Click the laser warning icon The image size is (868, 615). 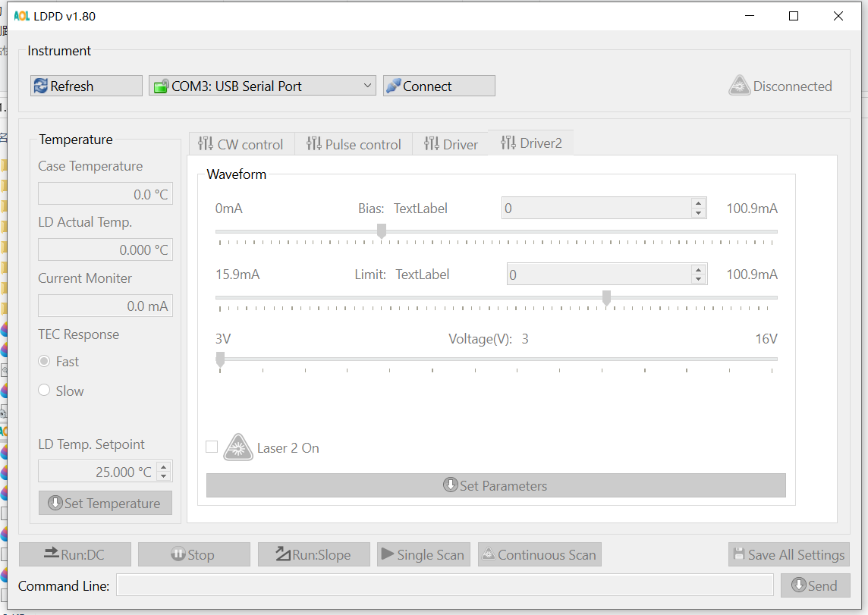(237, 447)
